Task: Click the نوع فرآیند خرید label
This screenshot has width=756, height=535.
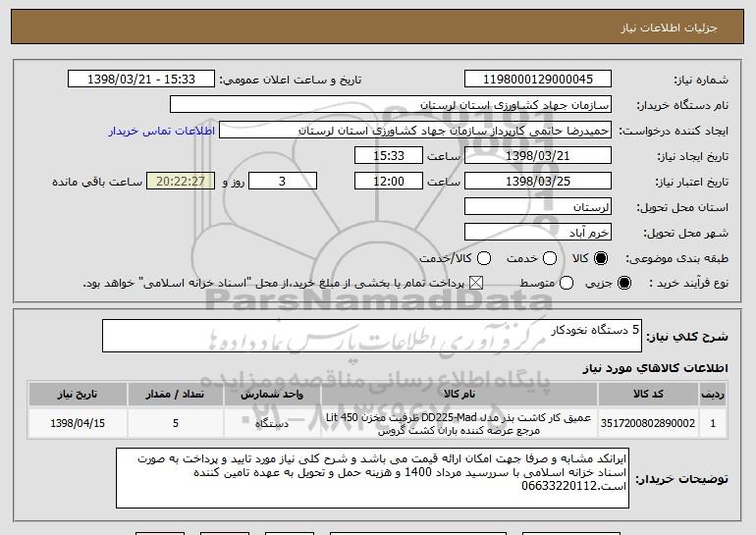Action: tap(689, 284)
